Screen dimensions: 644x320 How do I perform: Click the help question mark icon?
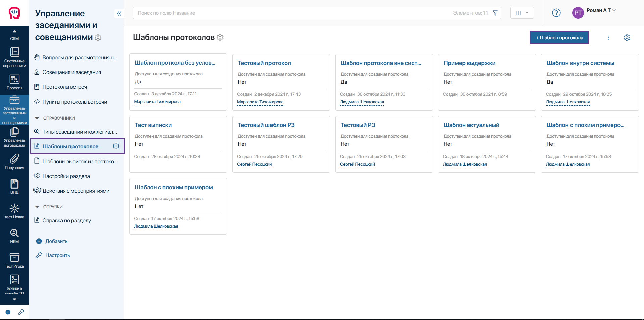pyautogui.click(x=556, y=13)
